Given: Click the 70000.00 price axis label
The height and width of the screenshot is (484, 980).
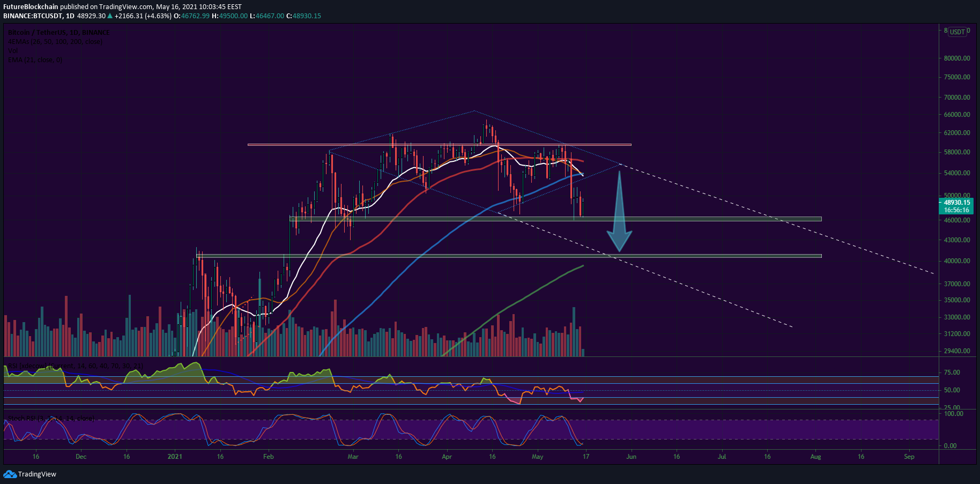Looking at the screenshot, I should coord(957,98).
